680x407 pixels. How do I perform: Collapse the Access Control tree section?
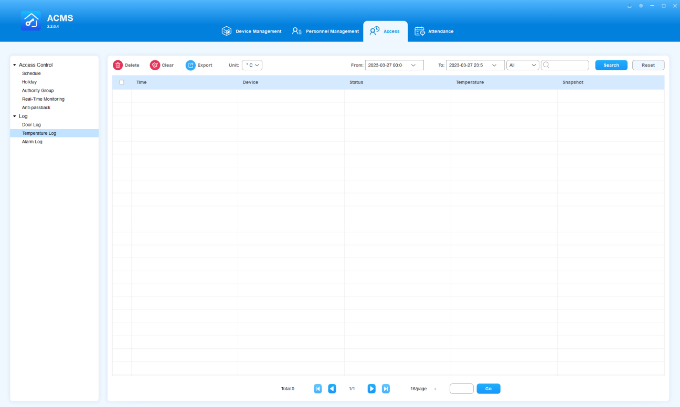[x=15, y=65]
